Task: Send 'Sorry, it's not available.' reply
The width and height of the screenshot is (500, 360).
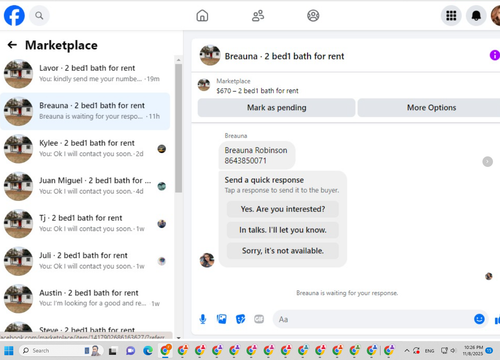Action: click(283, 251)
